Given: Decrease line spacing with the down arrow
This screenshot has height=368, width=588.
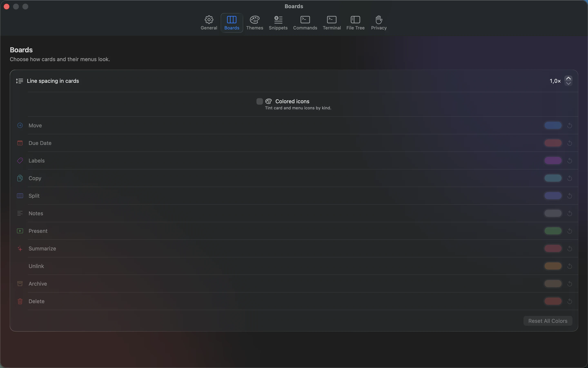Looking at the screenshot, I should [568, 83].
